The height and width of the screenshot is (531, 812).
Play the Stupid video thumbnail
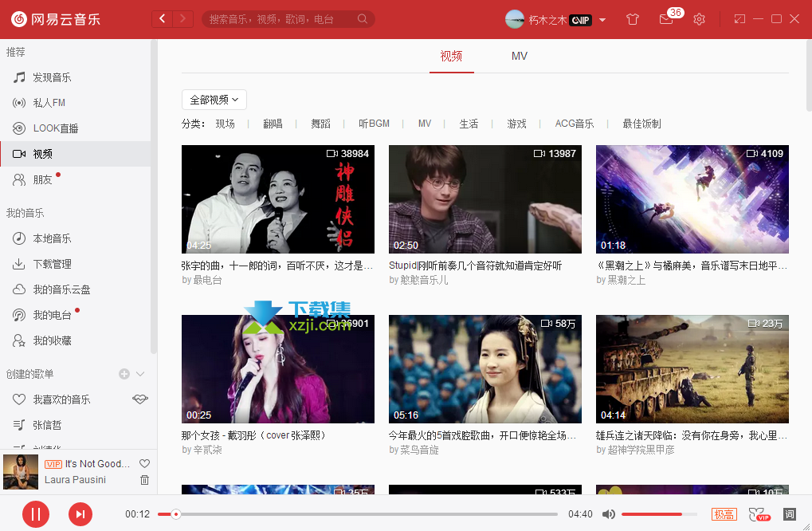tap(485, 199)
